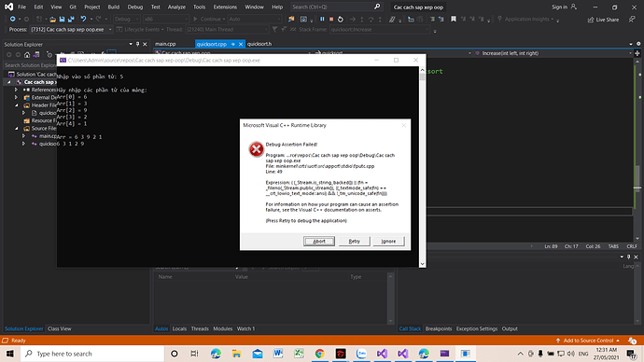
Task: Open the Increase(int left, int right) member dropdown
Action: 554,53
